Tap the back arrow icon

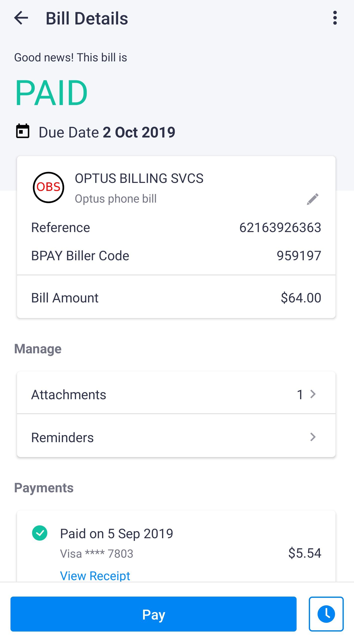(21, 18)
